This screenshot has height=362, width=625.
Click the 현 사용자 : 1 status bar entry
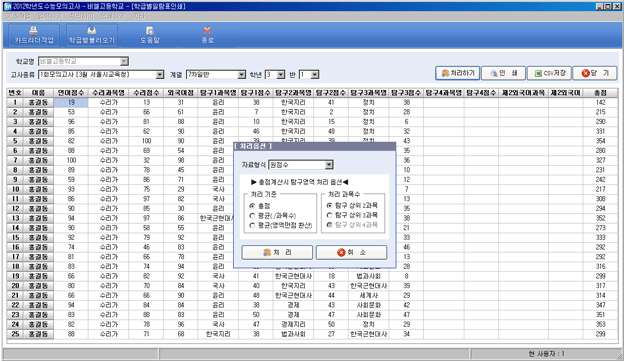pos(546,354)
